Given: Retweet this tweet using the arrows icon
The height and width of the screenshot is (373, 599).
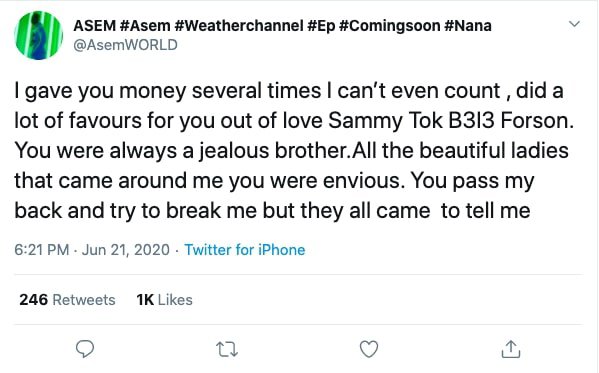Looking at the screenshot, I should pyautogui.click(x=227, y=349).
